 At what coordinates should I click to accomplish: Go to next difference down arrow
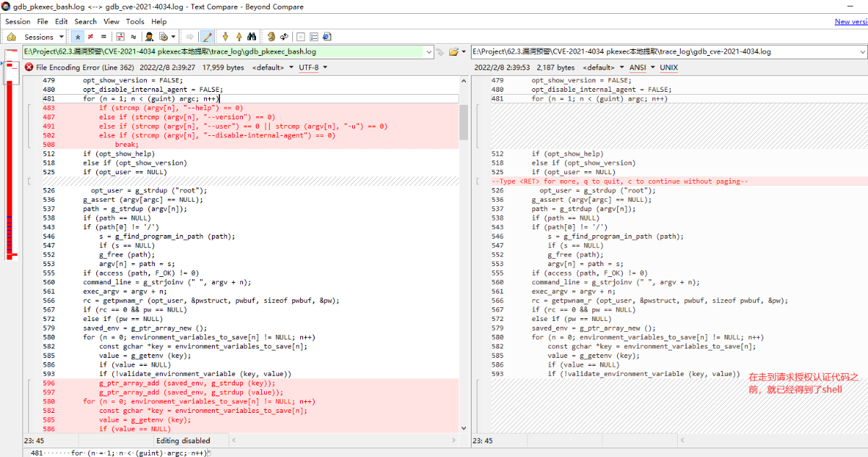tap(226, 36)
